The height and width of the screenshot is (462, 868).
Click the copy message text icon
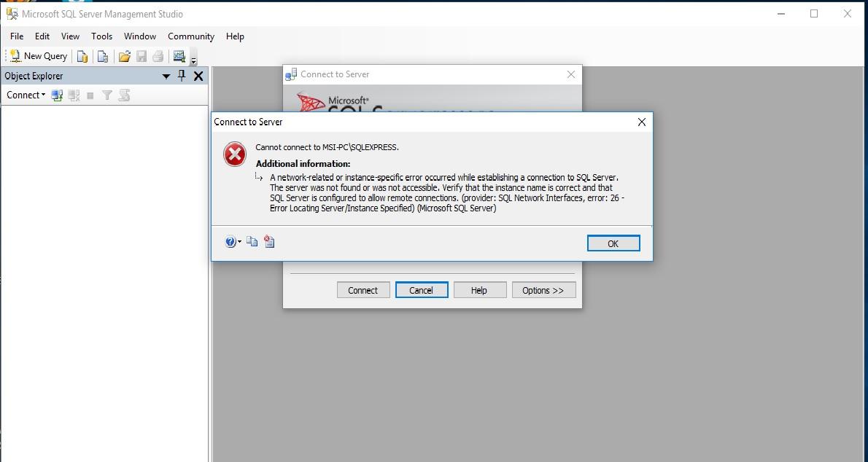pos(252,241)
